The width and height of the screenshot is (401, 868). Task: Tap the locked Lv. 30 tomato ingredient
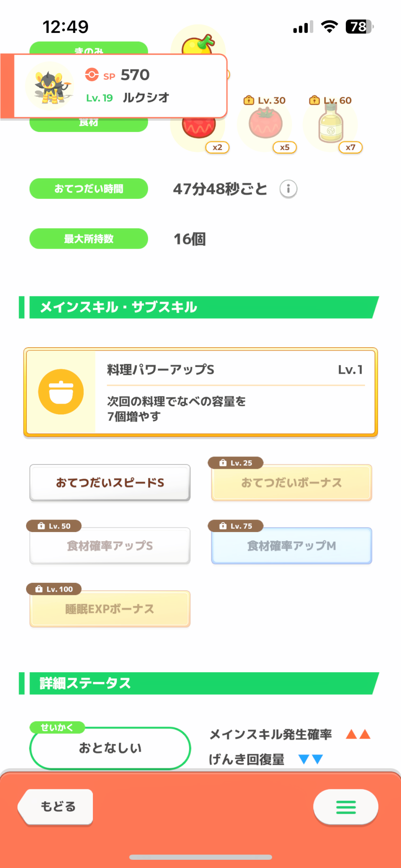click(266, 124)
